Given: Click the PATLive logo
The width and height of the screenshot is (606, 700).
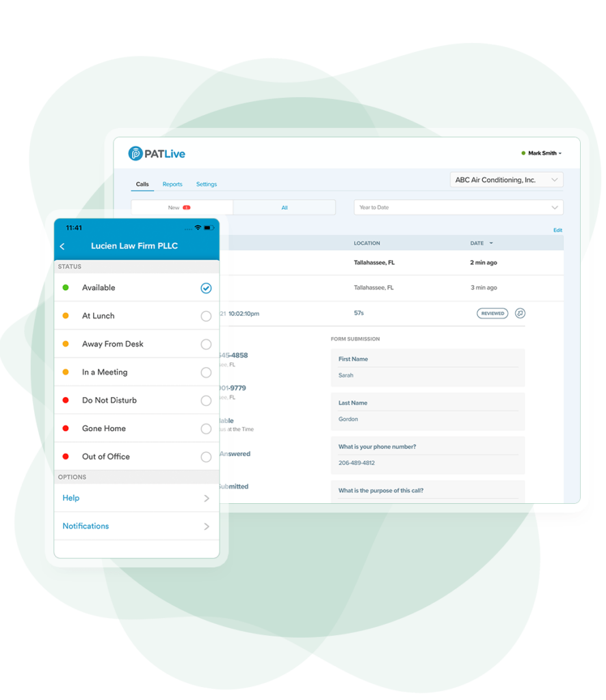Looking at the screenshot, I should [x=157, y=154].
